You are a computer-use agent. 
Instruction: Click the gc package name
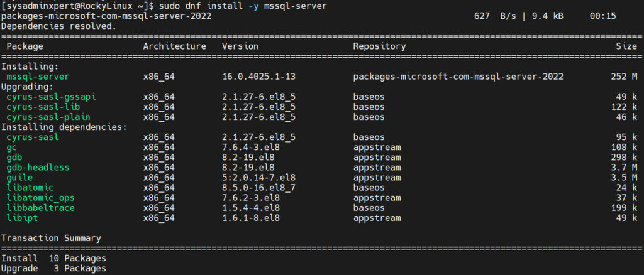click(12, 147)
